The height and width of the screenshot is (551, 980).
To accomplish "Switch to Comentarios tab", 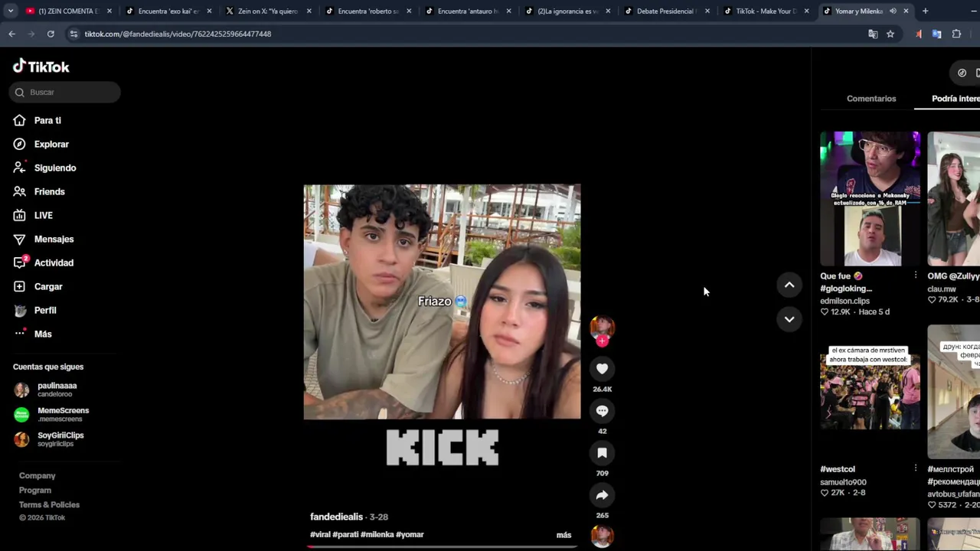I will pos(871,99).
